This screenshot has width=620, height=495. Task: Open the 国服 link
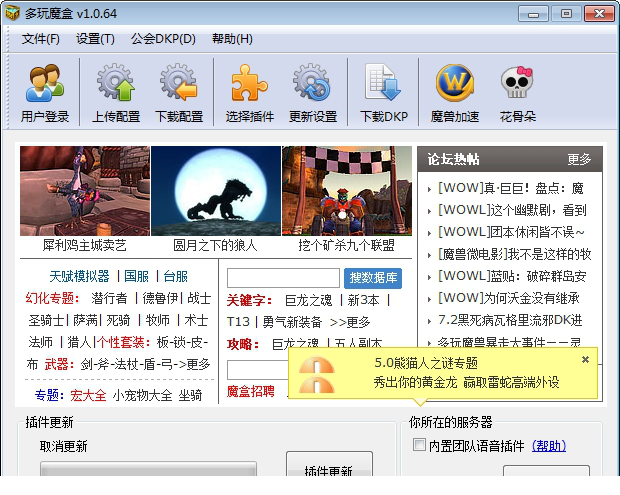coord(136,276)
